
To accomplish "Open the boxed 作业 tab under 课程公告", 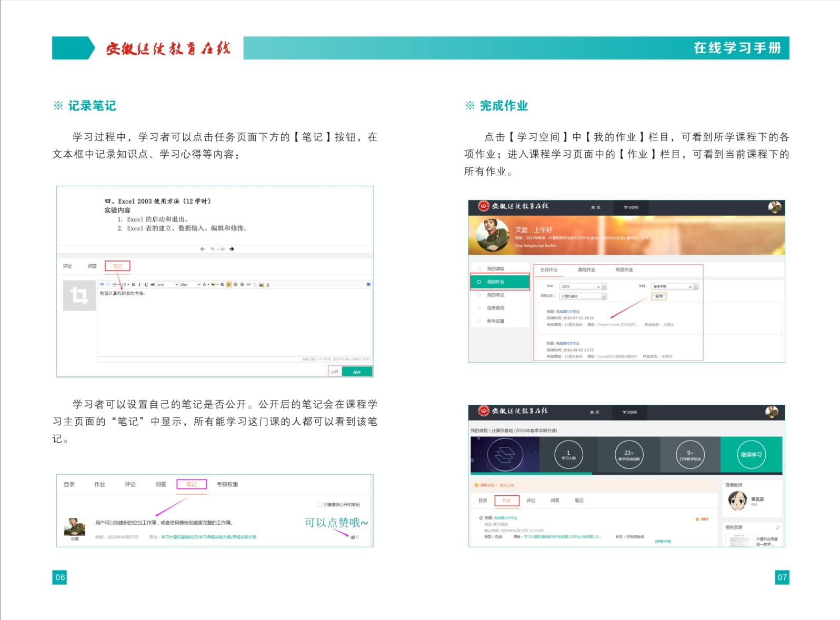I will (507, 501).
